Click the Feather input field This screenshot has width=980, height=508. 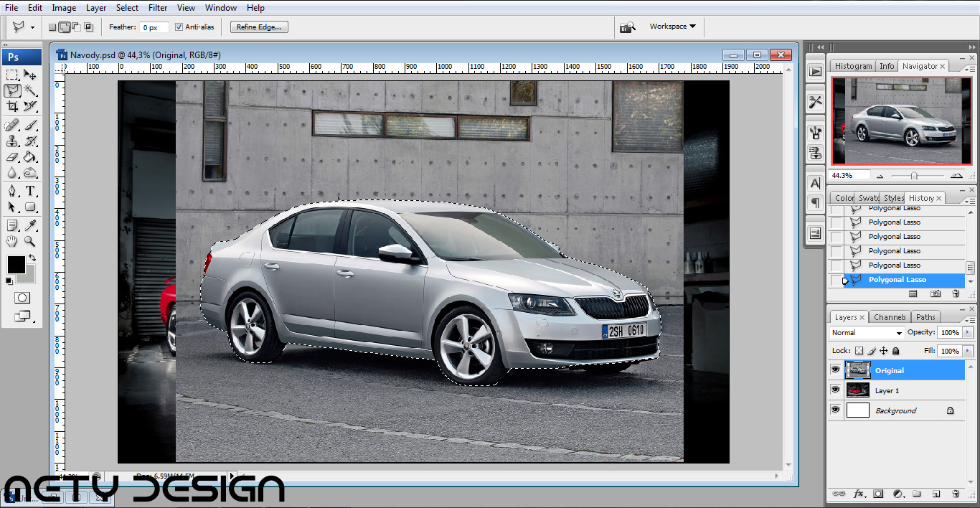pos(154,27)
